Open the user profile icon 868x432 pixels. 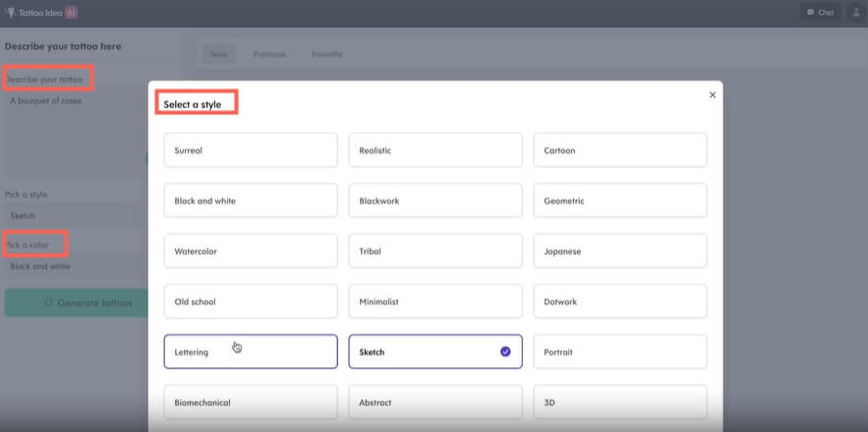[x=855, y=12]
